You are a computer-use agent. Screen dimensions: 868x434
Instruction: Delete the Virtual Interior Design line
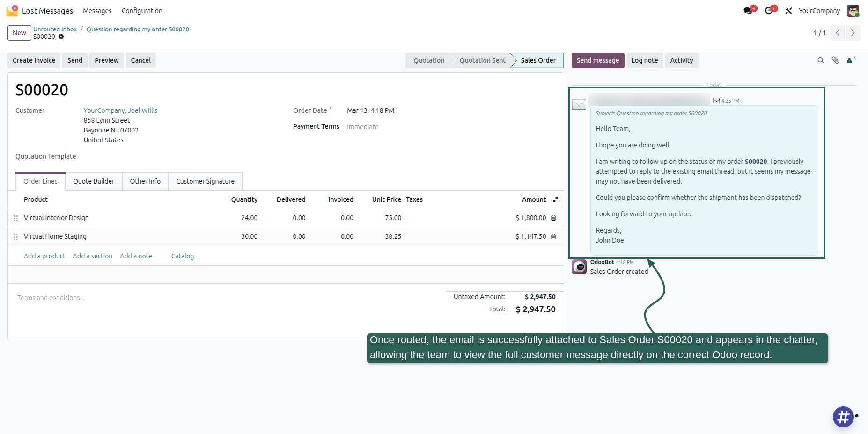click(553, 218)
